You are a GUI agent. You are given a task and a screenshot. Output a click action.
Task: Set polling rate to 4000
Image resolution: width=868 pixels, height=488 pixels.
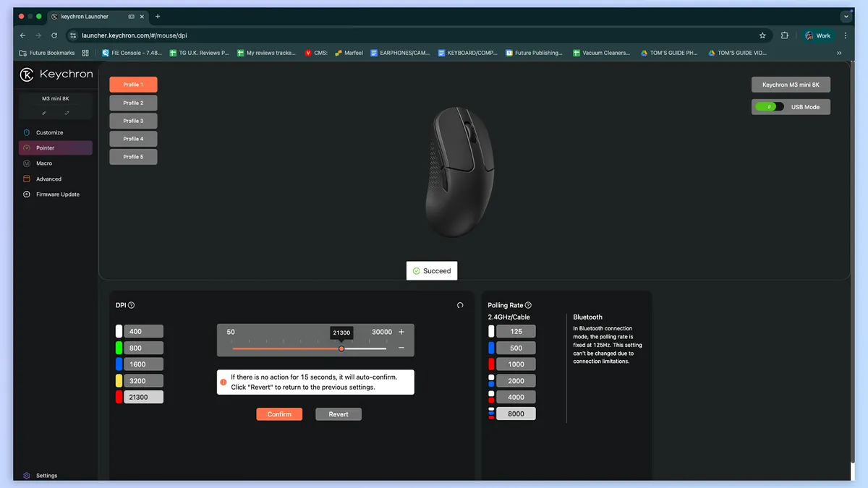click(x=516, y=397)
